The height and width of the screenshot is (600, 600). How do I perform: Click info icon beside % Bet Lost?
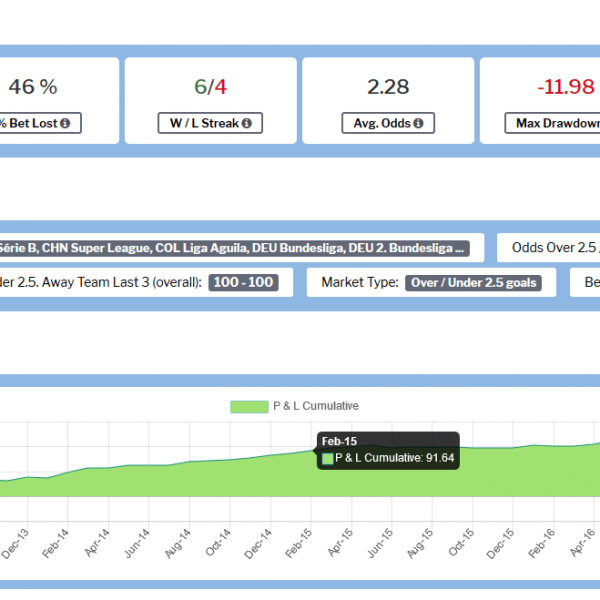65,123
